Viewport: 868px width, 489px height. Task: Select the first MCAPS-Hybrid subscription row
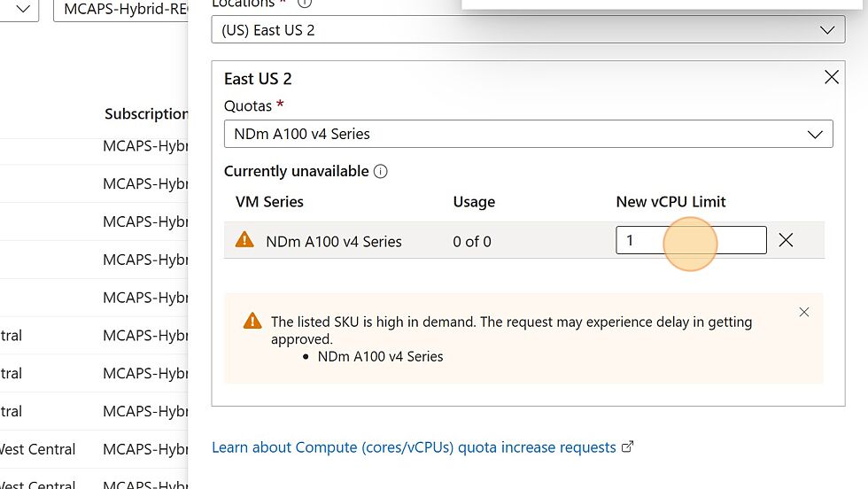(x=94, y=146)
